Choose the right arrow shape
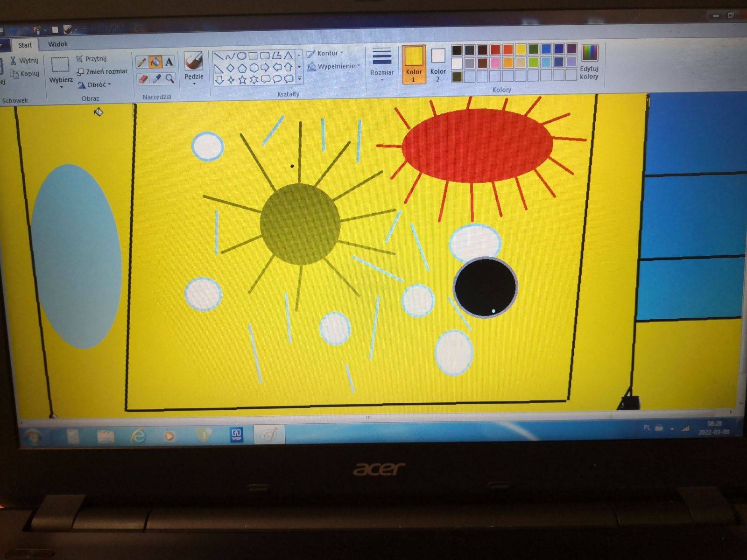The image size is (747, 560). pyautogui.click(x=265, y=68)
